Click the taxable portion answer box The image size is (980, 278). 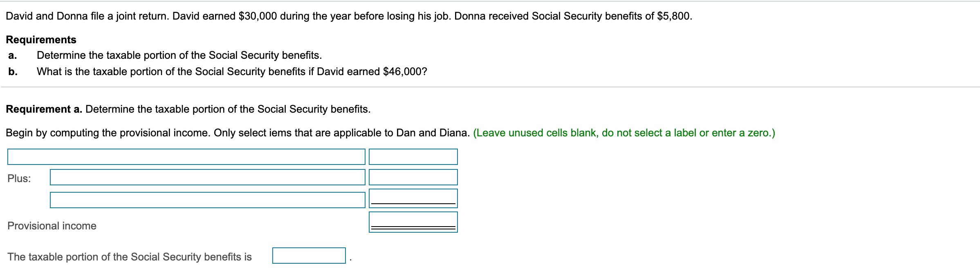308,256
